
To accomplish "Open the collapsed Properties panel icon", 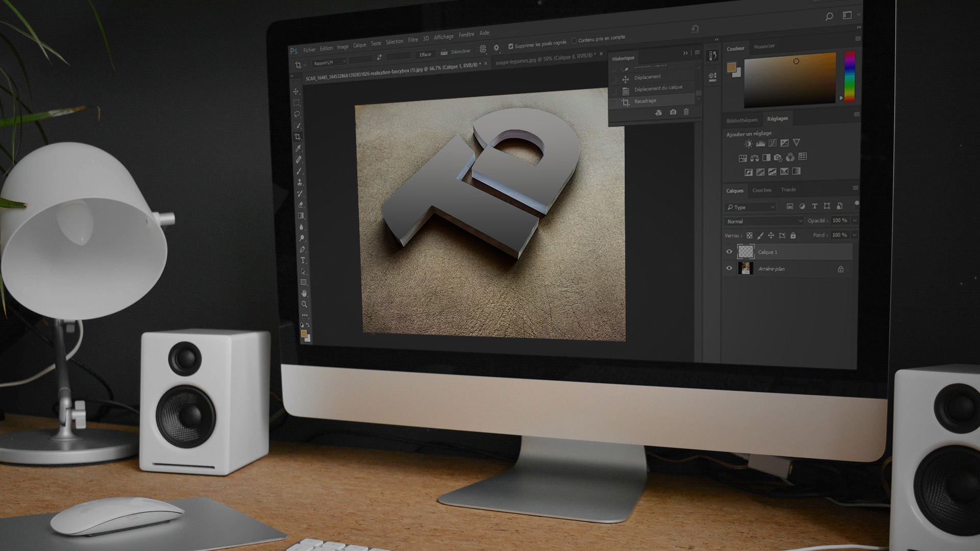I will click(x=713, y=77).
